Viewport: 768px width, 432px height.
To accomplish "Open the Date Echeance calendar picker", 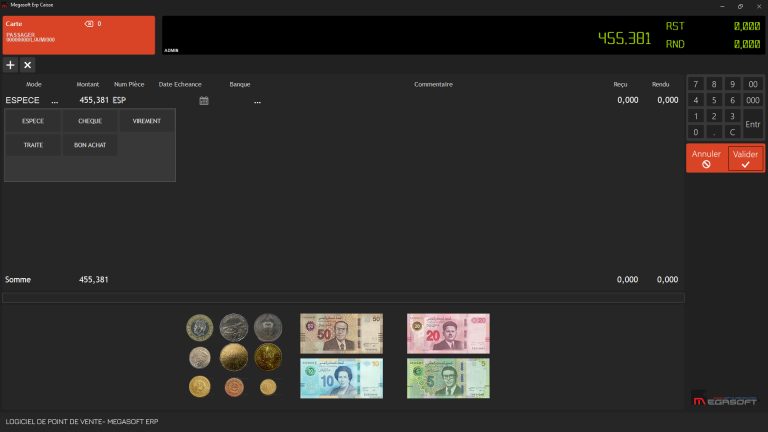I will [x=204, y=100].
